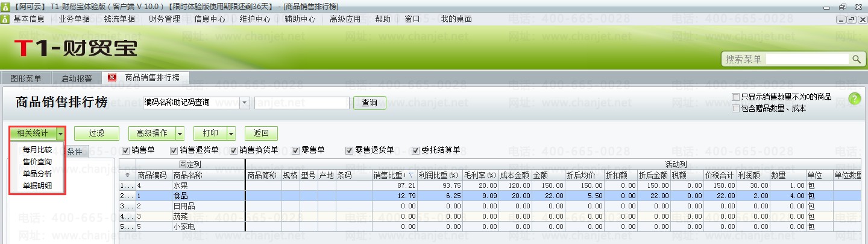
Task: Select 单据明细 from the dropdown list
Action: (37, 186)
